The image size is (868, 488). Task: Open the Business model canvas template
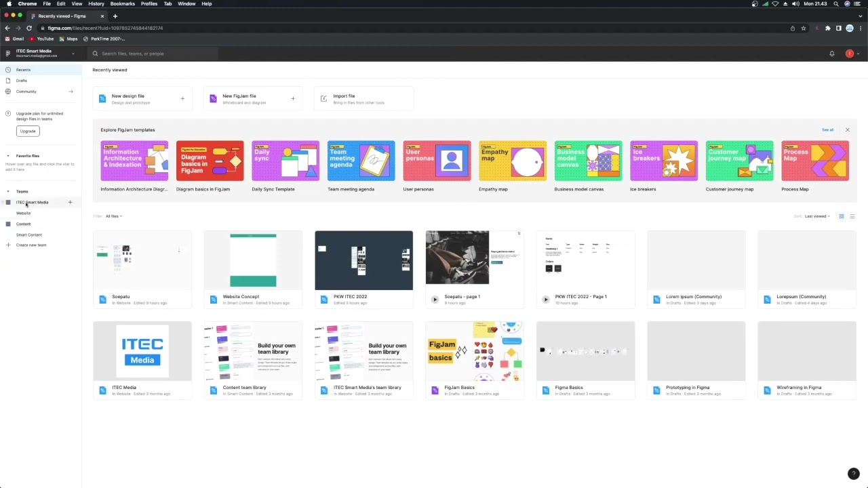pyautogui.click(x=588, y=166)
